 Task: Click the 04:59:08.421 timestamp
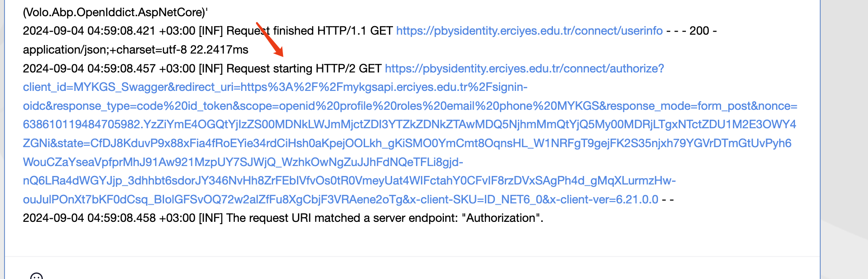[x=121, y=31]
